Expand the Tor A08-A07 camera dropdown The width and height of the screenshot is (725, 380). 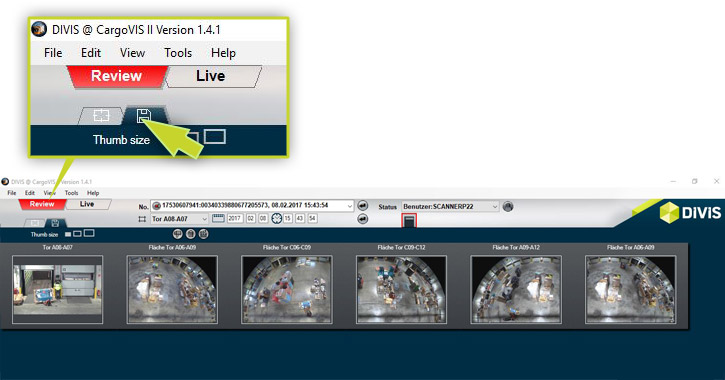[x=204, y=219]
